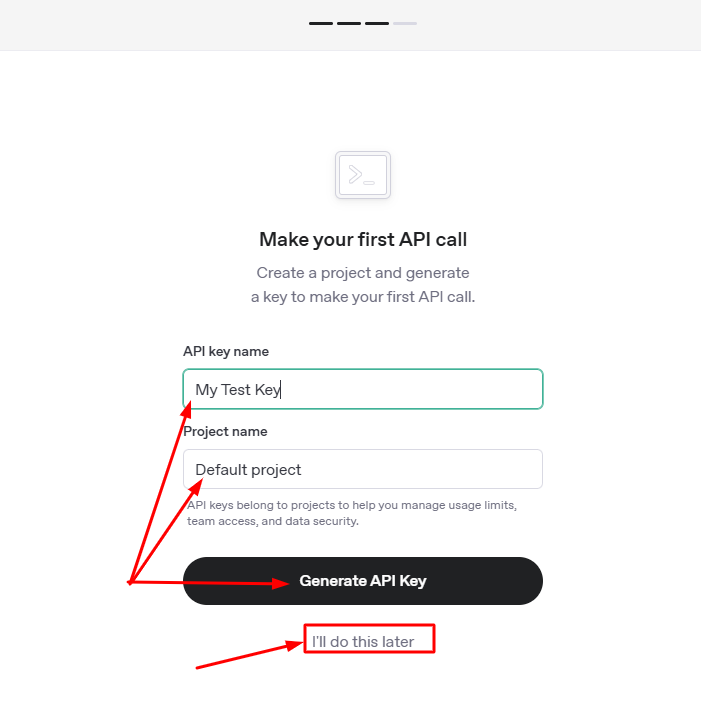Click the ">_" symbol inside terminal icon

[362, 175]
